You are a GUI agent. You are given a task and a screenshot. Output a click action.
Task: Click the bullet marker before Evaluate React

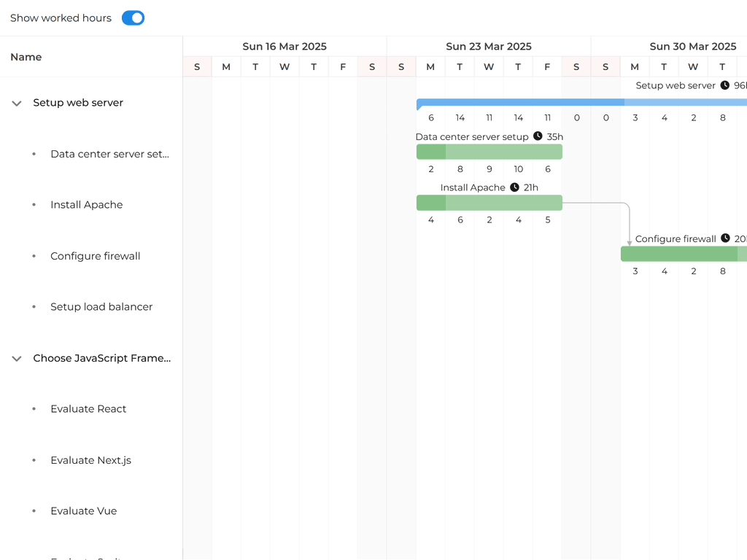33,409
